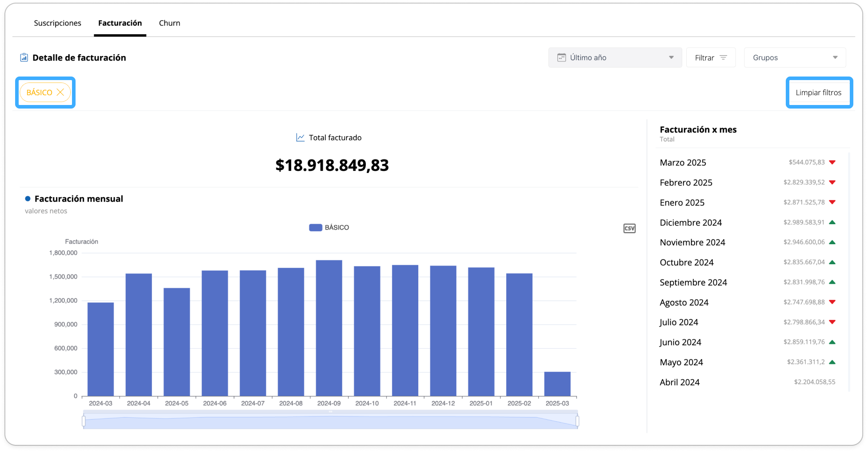Click the calendar icon in date selector
This screenshot has height=452, width=868.
561,57
